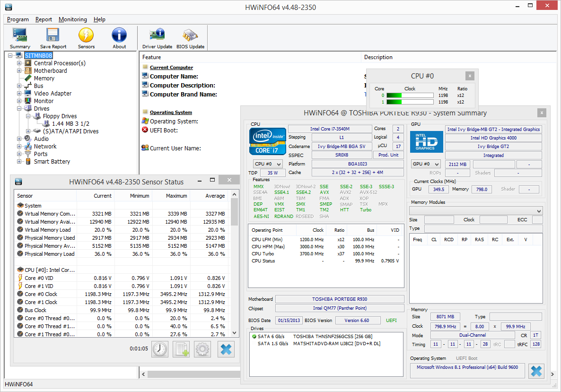The image size is (561, 392).
Task: Open the Report menu
Action: tap(44, 19)
